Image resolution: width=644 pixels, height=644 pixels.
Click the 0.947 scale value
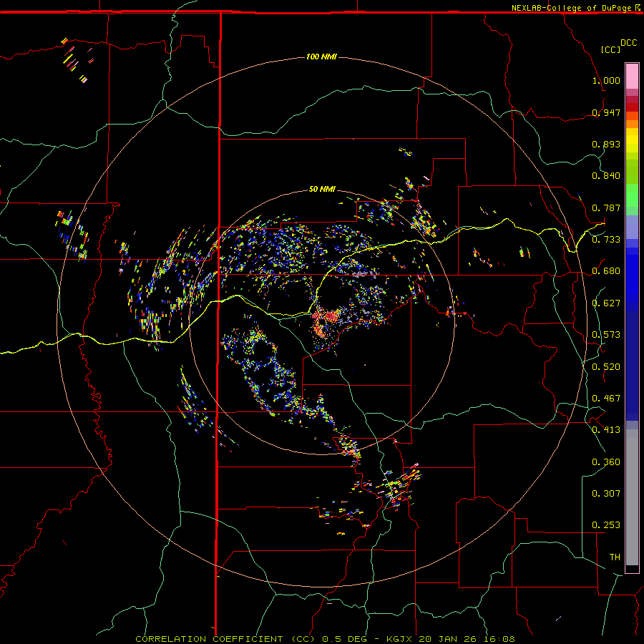[x=606, y=112]
